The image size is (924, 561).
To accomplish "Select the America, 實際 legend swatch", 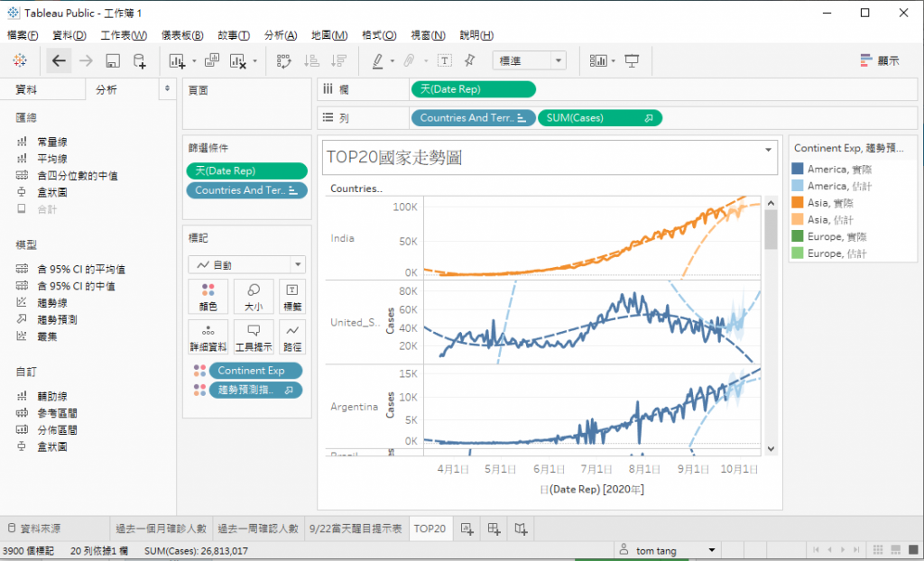I will pyautogui.click(x=798, y=170).
